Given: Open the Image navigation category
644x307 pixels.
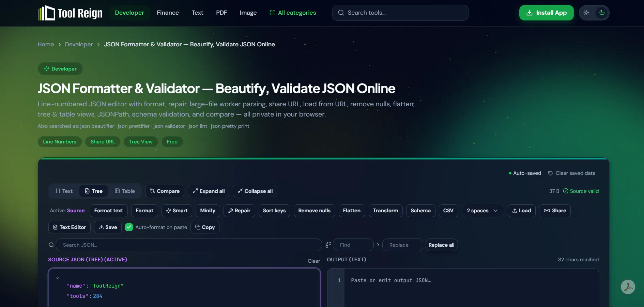Looking at the screenshot, I should click(248, 13).
